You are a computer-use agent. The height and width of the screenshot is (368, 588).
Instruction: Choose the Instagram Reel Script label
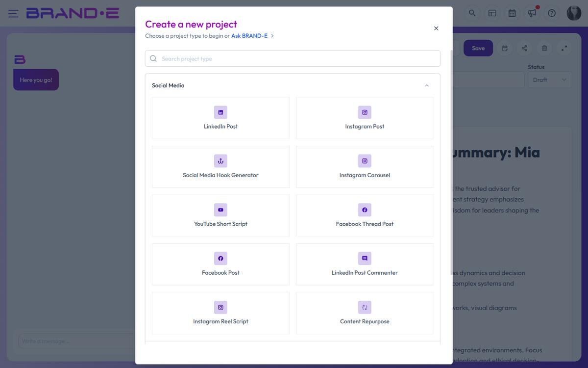coord(220,321)
